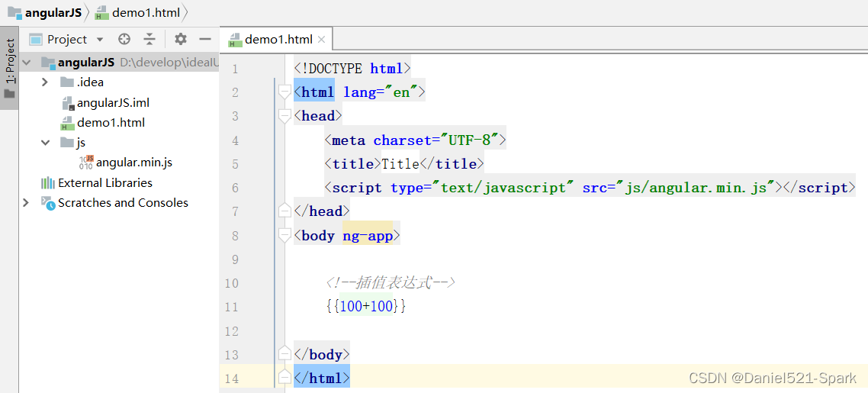Image resolution: width=868 pixels, height=393 pixels.
Task: Click the Collapse All icon in Project panel
Action: coord(149,39)
